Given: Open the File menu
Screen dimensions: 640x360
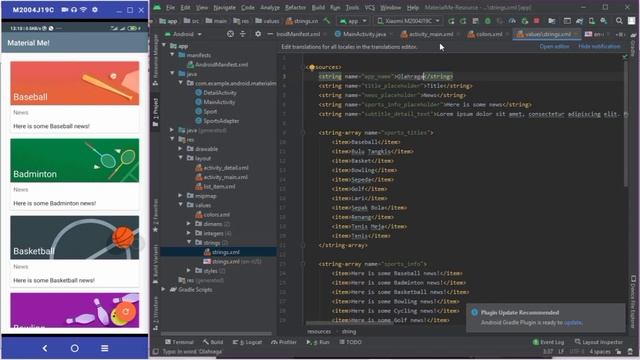Looking at the screenshot, I should tap(170, 7).
